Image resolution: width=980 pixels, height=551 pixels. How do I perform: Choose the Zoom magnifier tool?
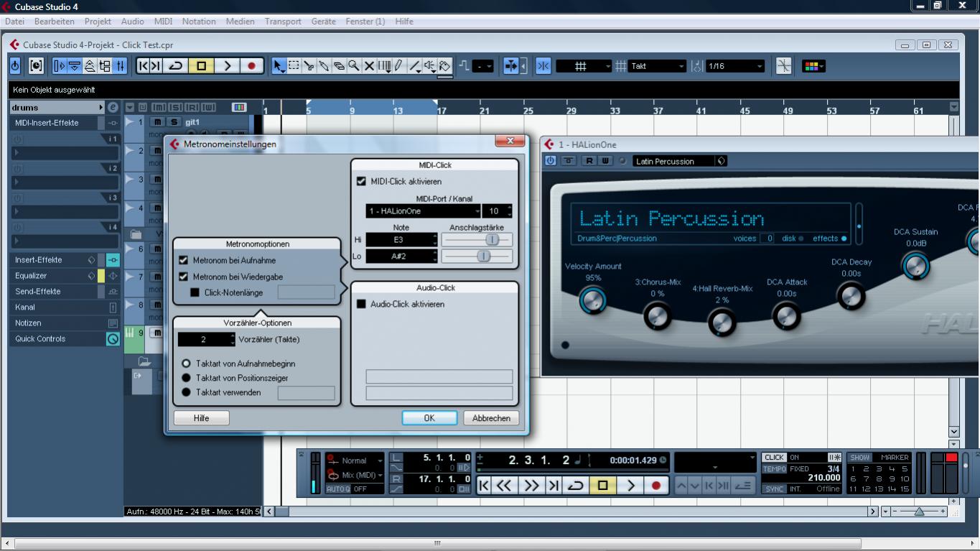pyautogui.click(x=354, y=65)
